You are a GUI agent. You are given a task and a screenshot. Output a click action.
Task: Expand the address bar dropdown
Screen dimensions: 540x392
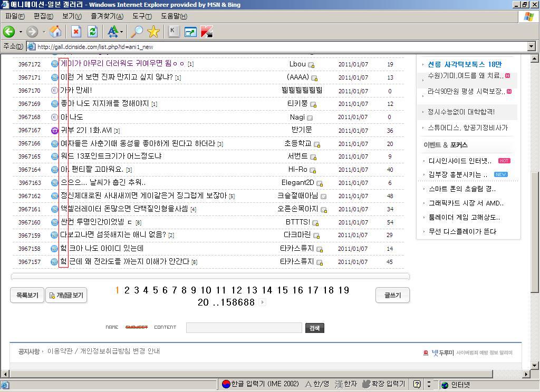click(531, 46)
